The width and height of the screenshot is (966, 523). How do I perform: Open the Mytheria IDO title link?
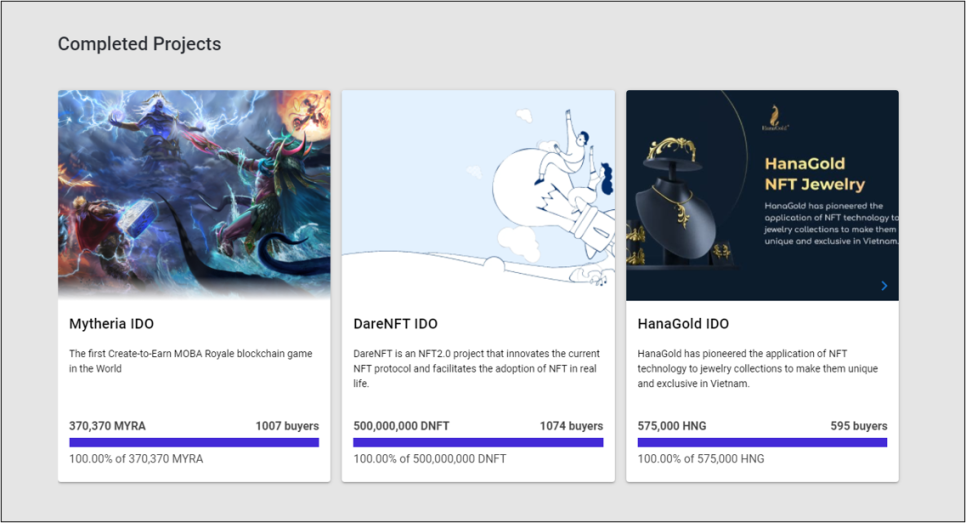112,324
